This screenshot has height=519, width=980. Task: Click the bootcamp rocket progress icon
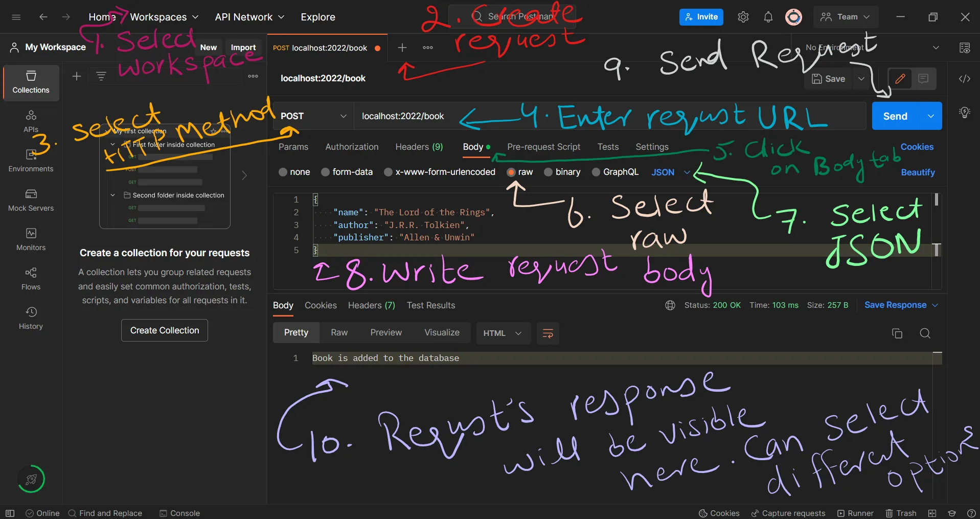tap(31, 479)
